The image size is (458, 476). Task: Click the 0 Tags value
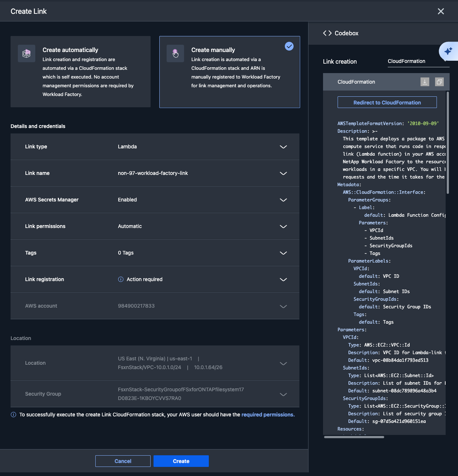(126, 253)
